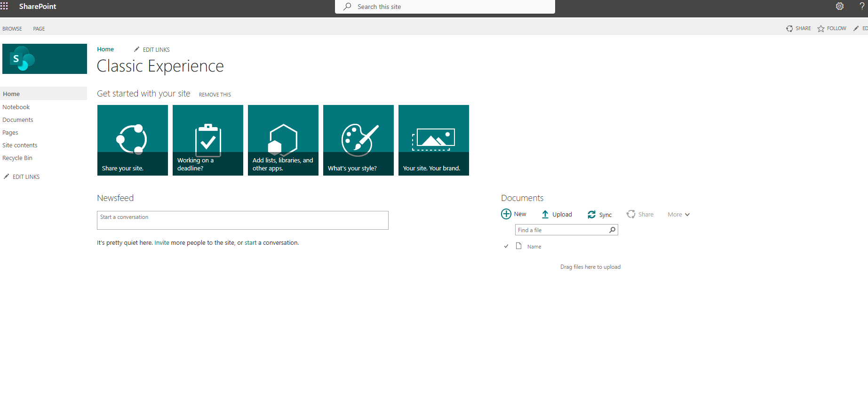This screenshot has height=410, width=868.
Task: Click the Classic Experience page title
Action: click(160, 66)
